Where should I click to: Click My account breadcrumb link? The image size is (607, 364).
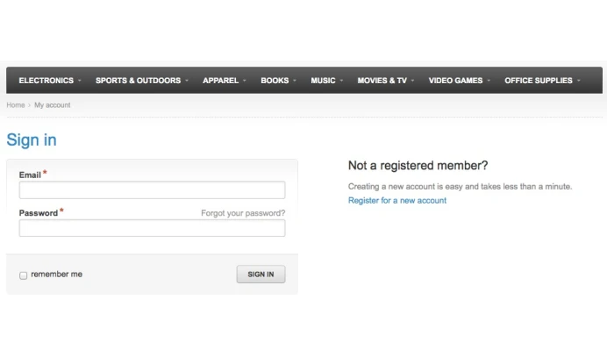(x=53, y=105)
